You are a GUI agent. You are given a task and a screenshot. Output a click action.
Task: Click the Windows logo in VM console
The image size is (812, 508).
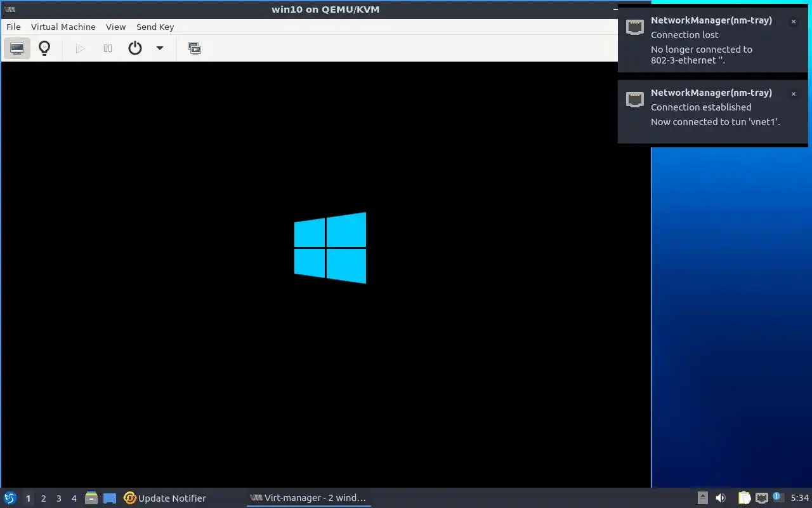coord(330,248)
